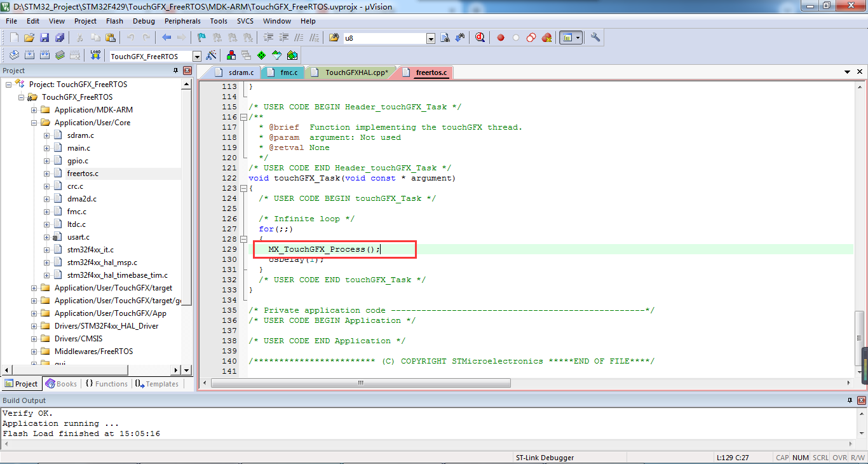Collapse the Application/User/Core folder
Image resolution: width=868 pixels, height=464 pixels.
(34, 123)
